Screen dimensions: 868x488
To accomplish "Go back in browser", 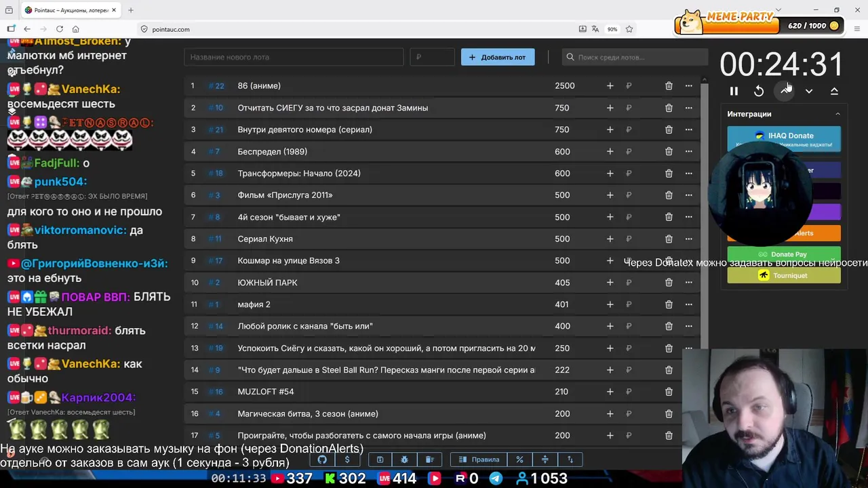I will [x=27, y=29].
